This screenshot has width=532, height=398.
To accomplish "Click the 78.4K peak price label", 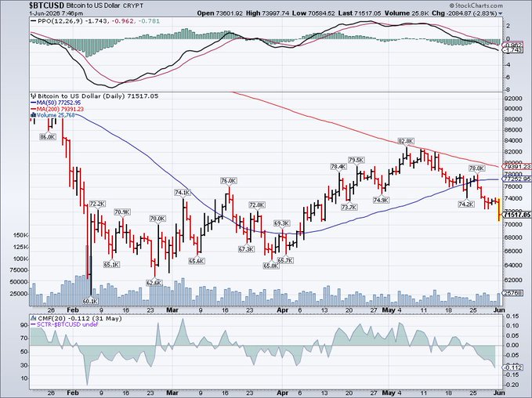I will tap(338, 167).
